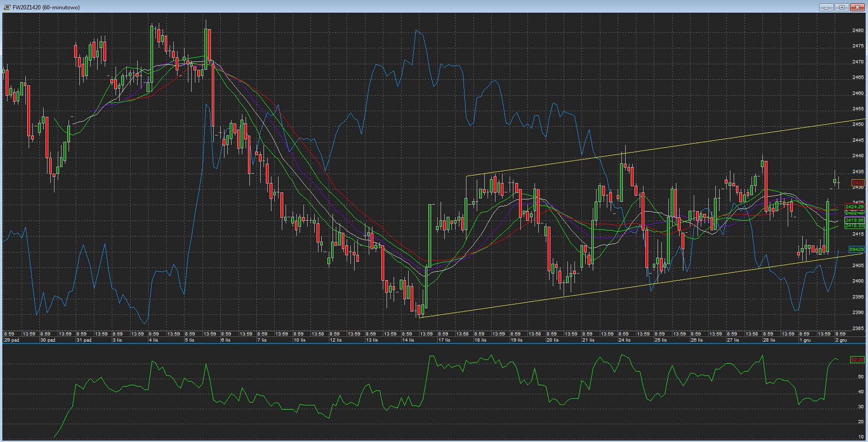Click the 2418.33 moving average value label

(x=854, y=226)
